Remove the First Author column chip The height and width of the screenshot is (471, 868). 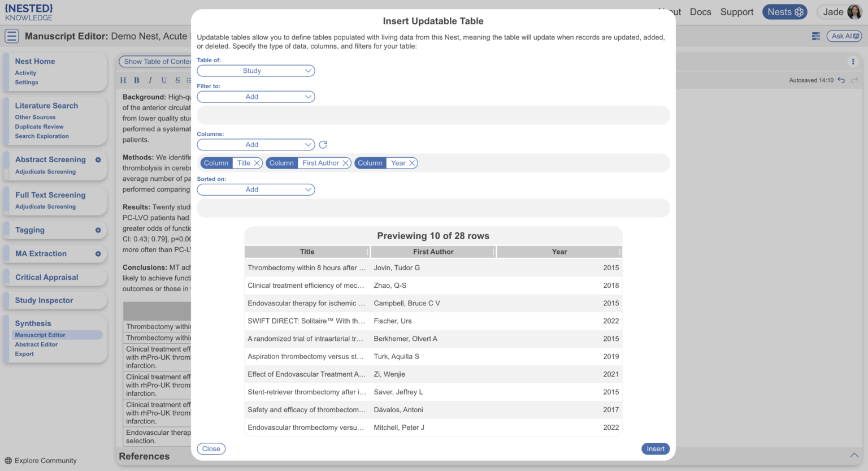tap(346, 163)
